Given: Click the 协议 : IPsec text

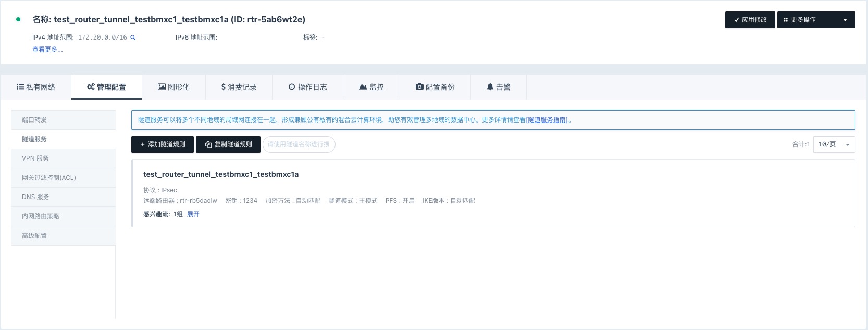Looking at the screenshot, I should pos(160,190).
